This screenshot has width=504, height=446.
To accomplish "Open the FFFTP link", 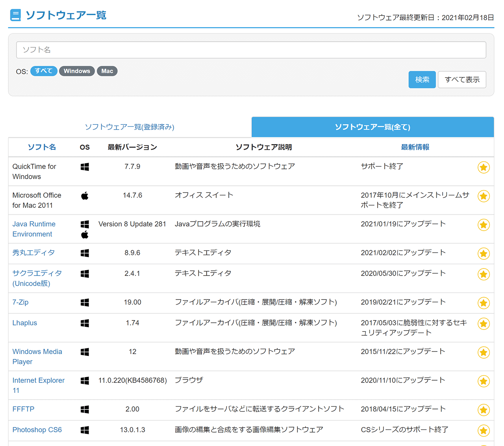I will pyautogui.click(x=23, y=409).
